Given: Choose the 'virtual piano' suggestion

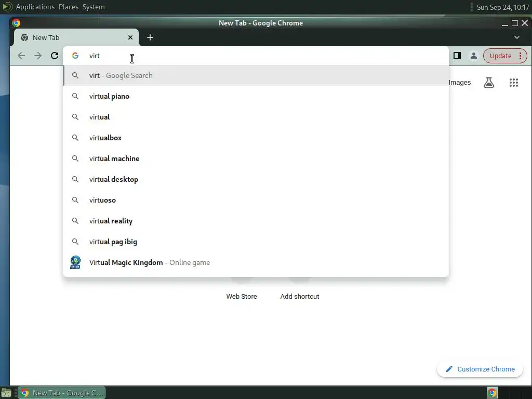Looking at the screenshot, I should point(256,96).
